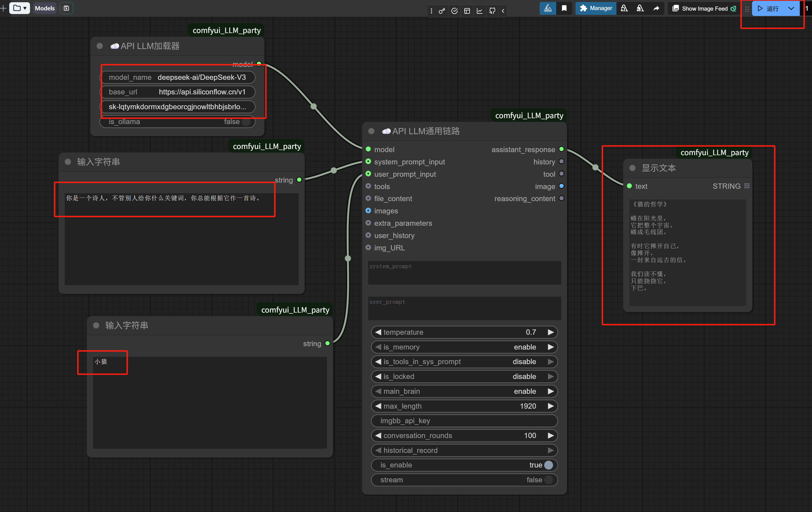
Task: Click the checkmark circle icon in toolbar
Action: coord(454,11)
